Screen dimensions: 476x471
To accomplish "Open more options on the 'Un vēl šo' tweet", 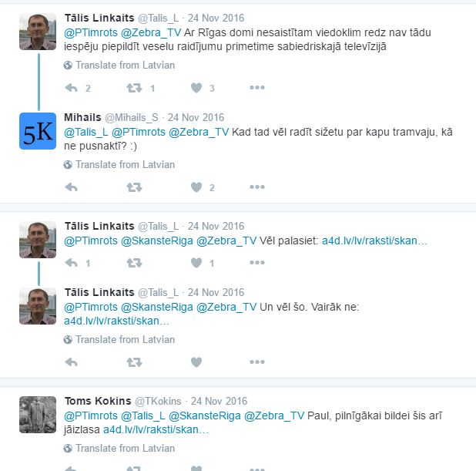I will point(257,362).
